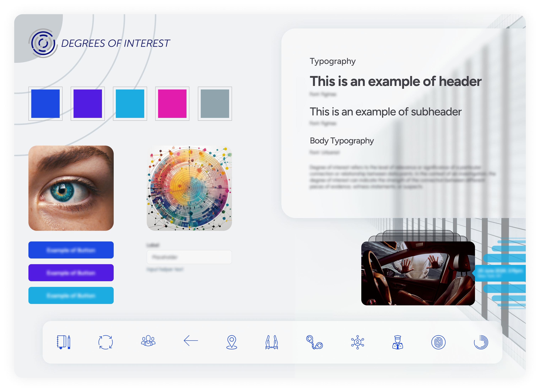Select the map location pin icon

point(232,342)
